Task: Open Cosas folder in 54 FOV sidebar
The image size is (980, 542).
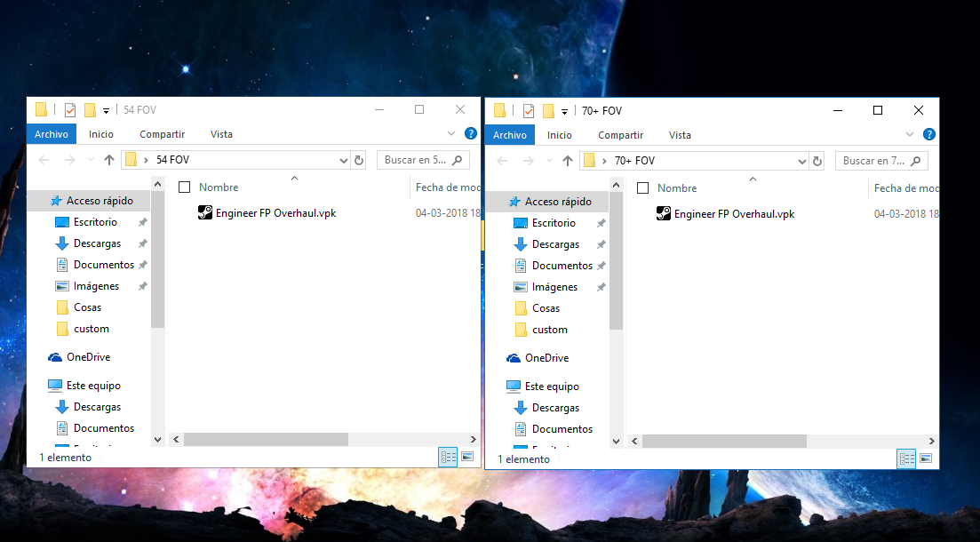Action: coord(87,307)
